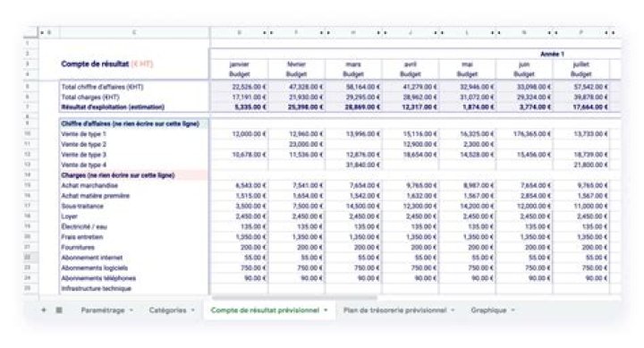
Task: Open the all sheets list icon
Action: [59, 310]
